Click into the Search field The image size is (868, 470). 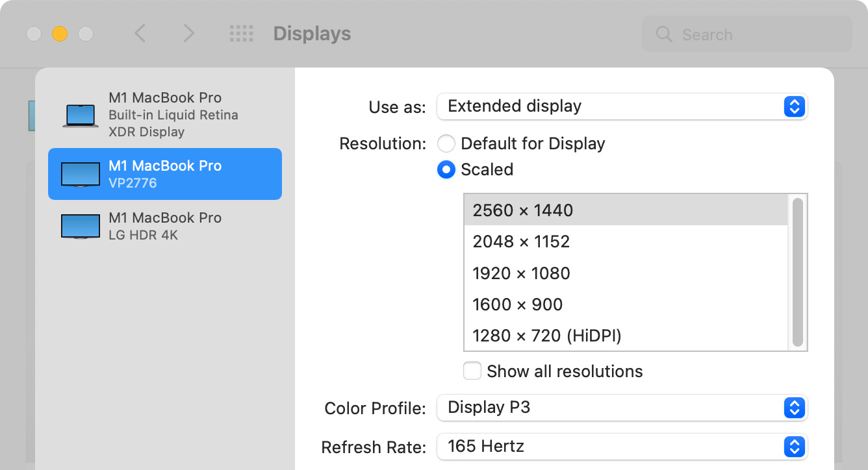[x=747, y=34]
